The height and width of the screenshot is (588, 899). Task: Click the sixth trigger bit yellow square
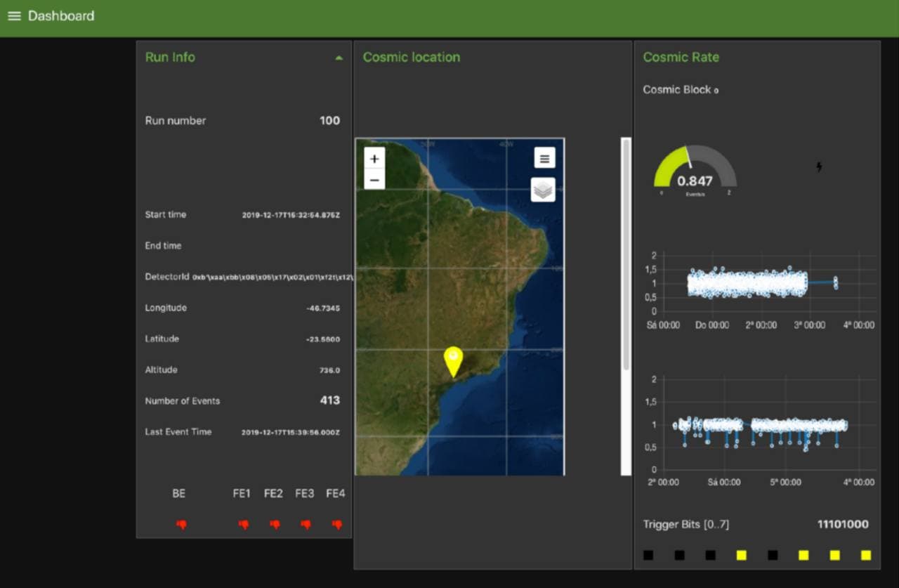point(803,555)
